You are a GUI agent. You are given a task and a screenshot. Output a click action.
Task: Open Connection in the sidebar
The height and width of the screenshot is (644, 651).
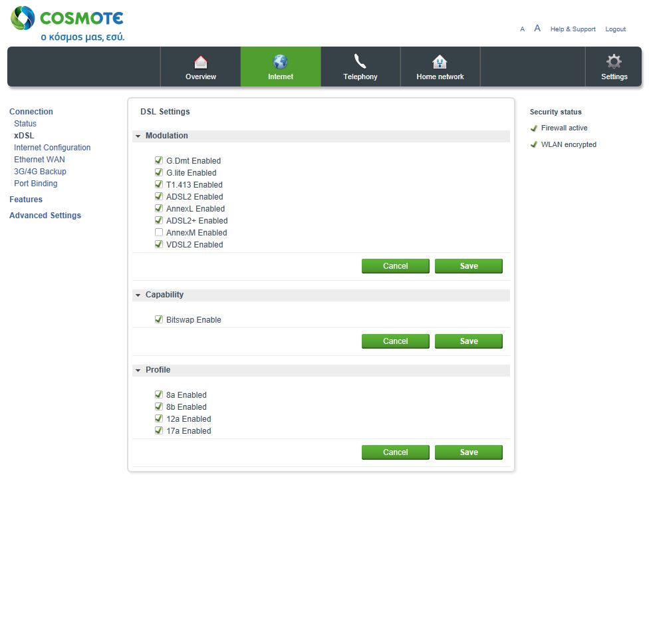click(x=31, y=111)
